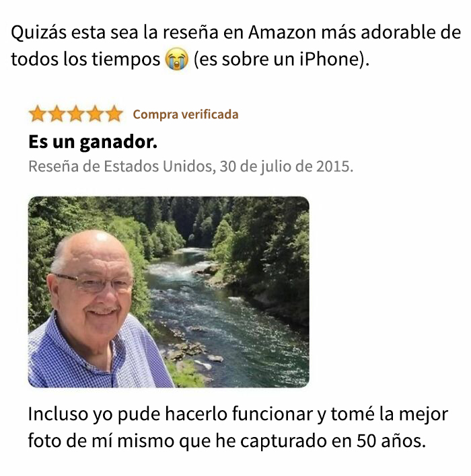Screen dimensions: 471x476
Task: Click the first orange rating star
Action: [38, 114]
